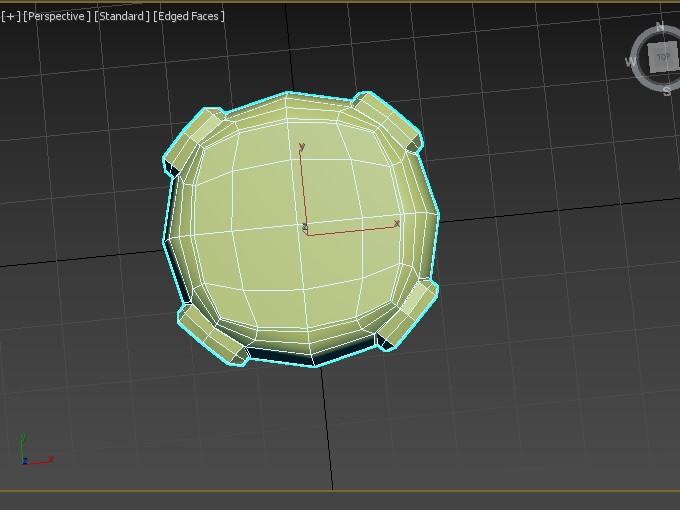Click the TOP face of the ViewCube
The image size is (680, 510).
click(x=662, y=57)
